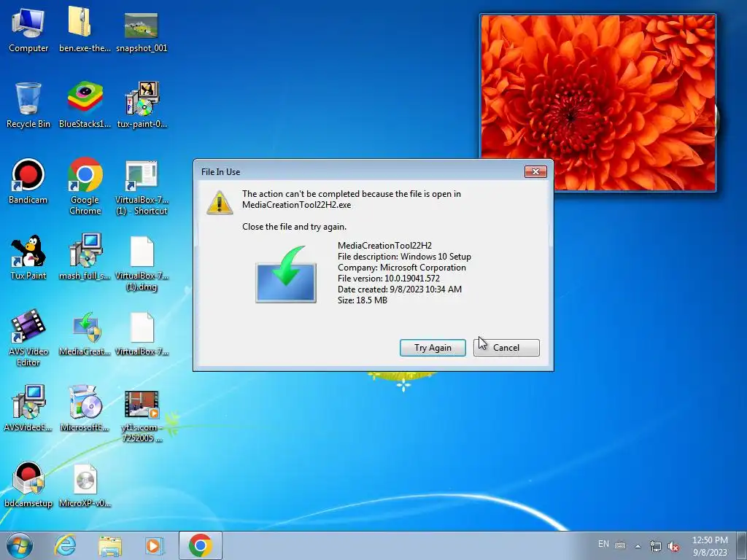Screen dimensions: 747x560
Task: Close the File In Use dialog
Action: click(x=535, y=171)
